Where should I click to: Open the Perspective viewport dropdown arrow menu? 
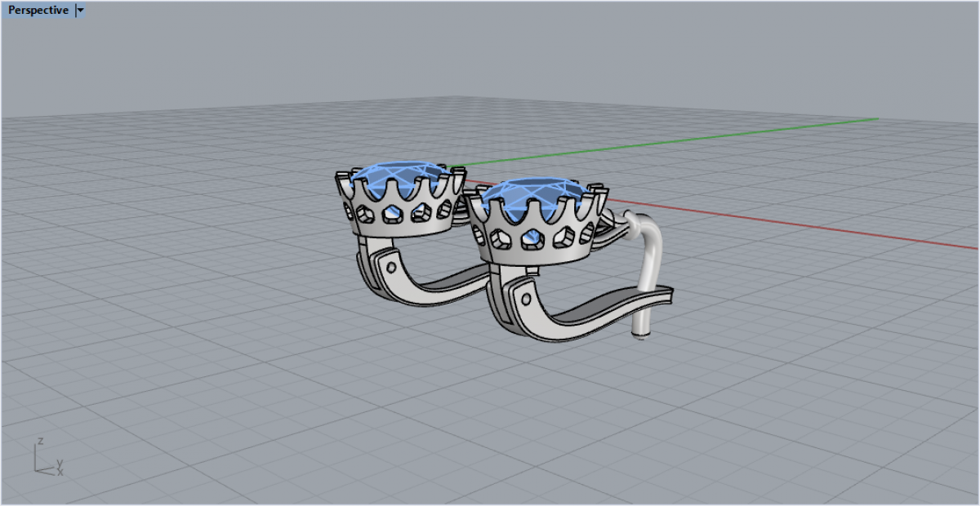(x=80, y=11)
